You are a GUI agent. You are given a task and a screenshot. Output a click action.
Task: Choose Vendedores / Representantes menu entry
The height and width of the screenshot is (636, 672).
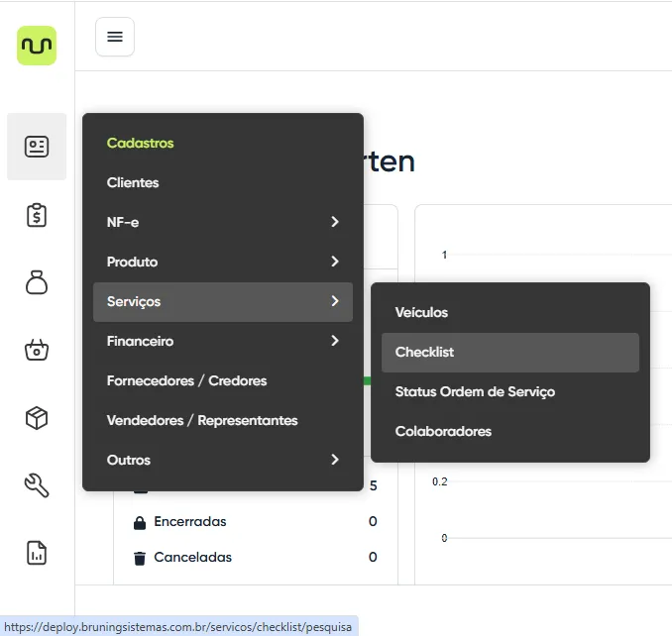[x=202, y=420]
